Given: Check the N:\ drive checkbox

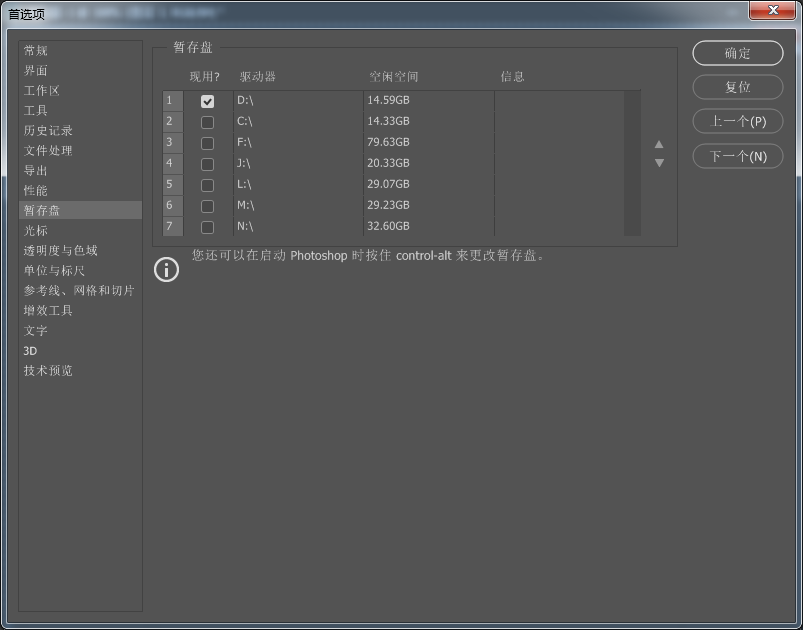Looking at the screenshot, I should pyautogui.click(x=207, y=227).
